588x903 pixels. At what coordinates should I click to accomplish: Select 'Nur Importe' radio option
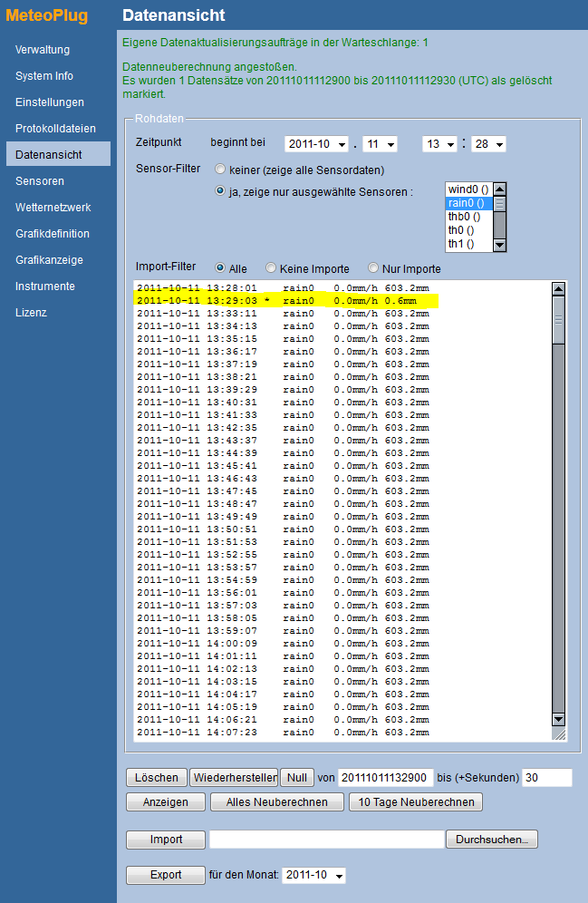pyautogui.click(x=372, y=267)
